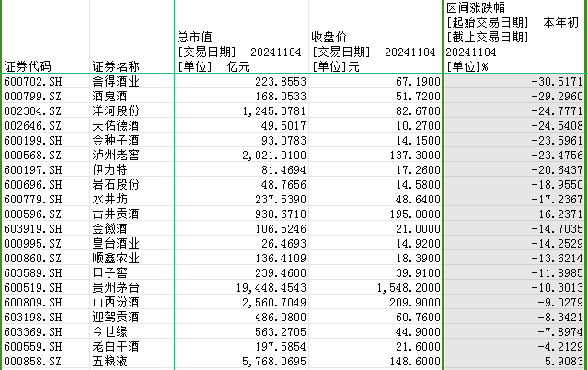588x370 pixels.
Task: Select the 金徽酒 name cell
Action: [132, 229]
